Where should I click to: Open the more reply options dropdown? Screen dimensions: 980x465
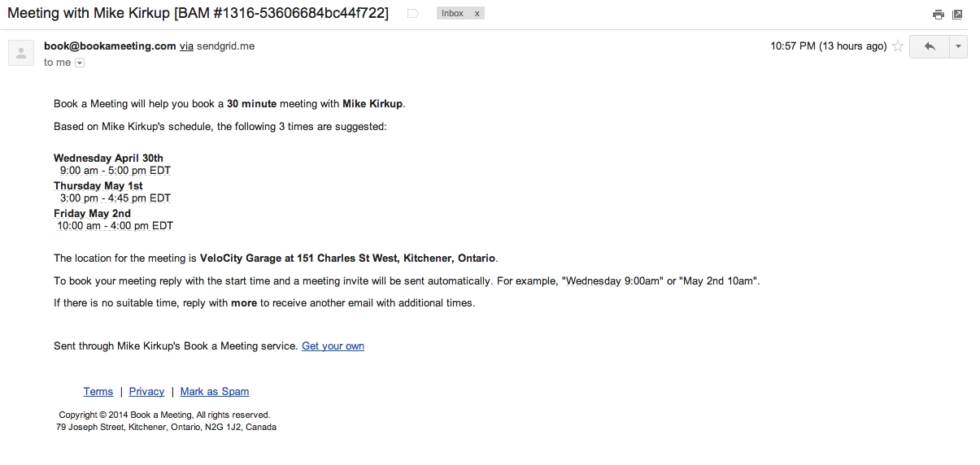click(959, 46)
